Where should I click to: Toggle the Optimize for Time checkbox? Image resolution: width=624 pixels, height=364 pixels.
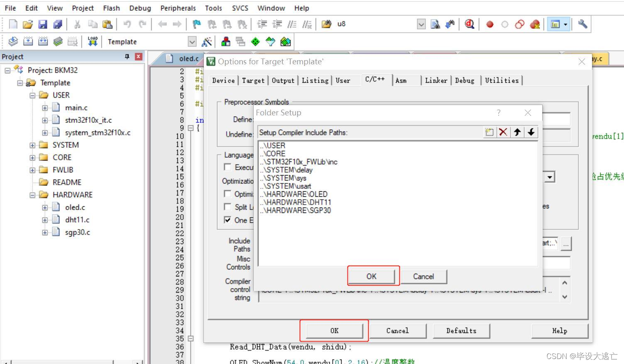[x=228, y=193]
